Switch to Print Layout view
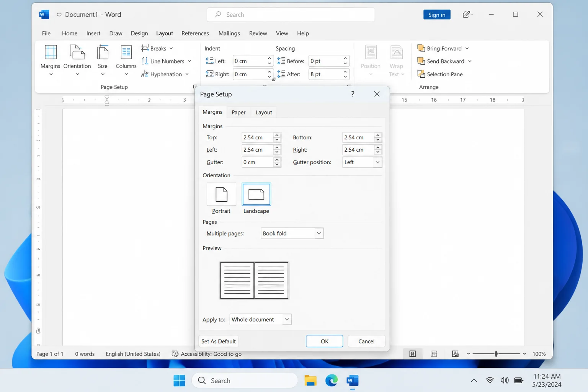 pyautogui.click(x=434, y=354)
